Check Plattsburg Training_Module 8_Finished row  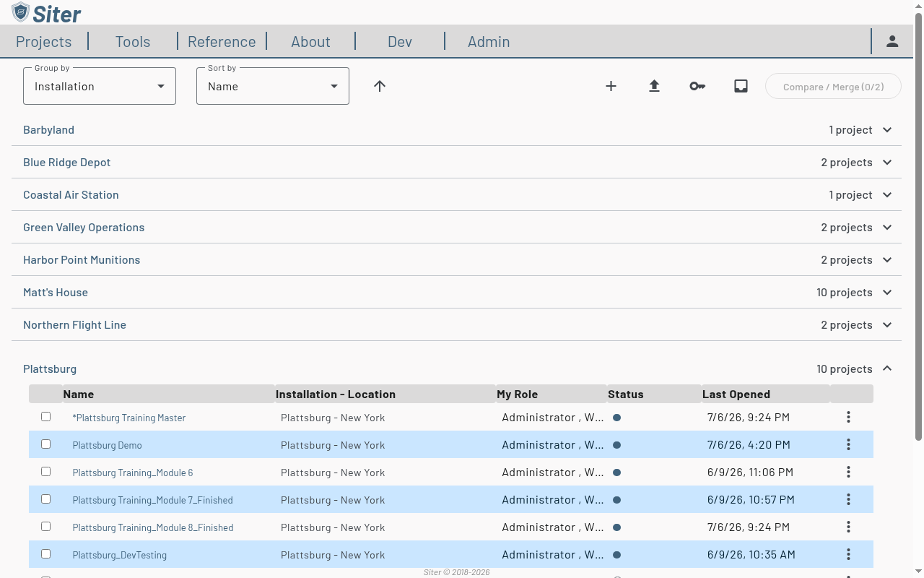pos(45,527)
